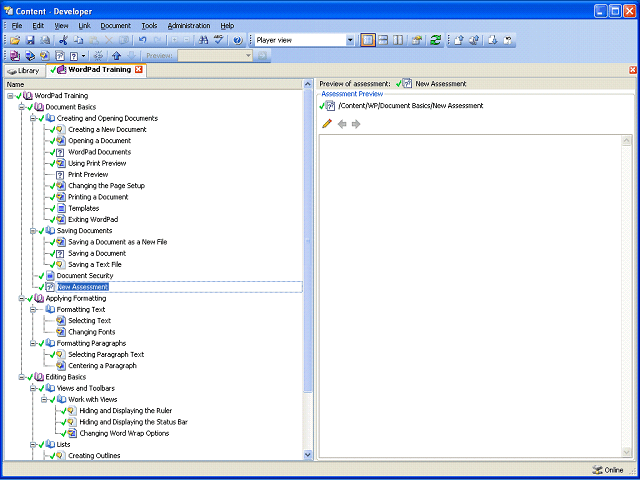Select the vertical split layout button
Screen dimensions: 640x480
click(x=398, y=40)
